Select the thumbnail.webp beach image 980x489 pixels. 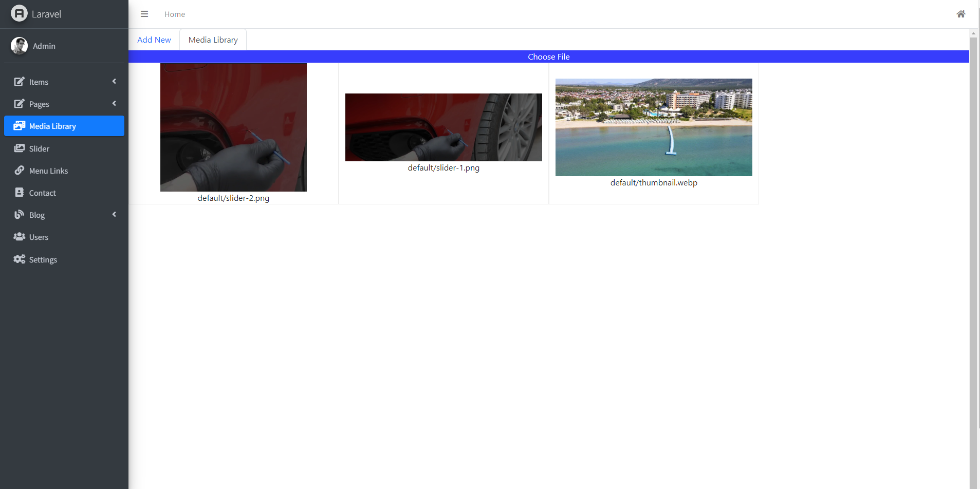pos(654,127)
